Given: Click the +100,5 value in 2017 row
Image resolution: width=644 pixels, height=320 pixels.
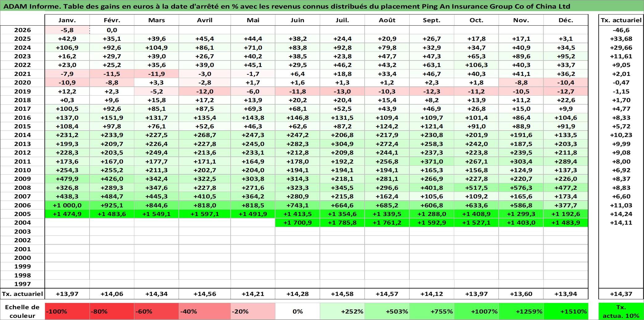Looking at the screenshot, I should click(x=67, y=109).
